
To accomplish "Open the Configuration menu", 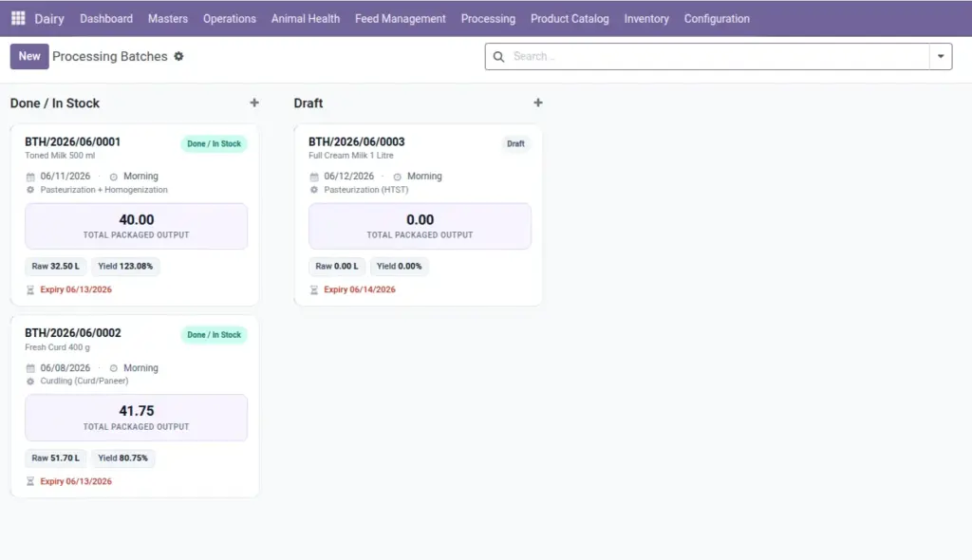I will (717, 19).
